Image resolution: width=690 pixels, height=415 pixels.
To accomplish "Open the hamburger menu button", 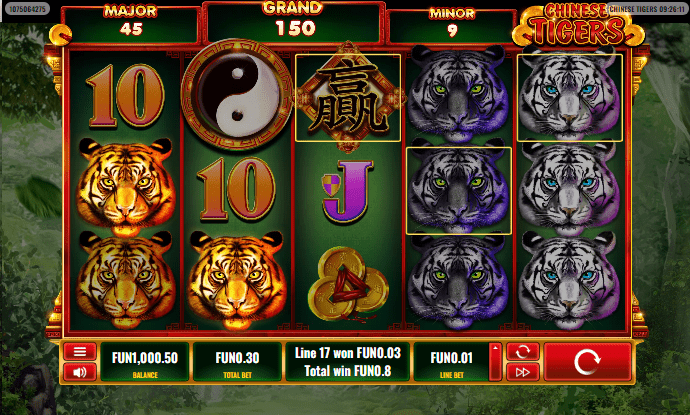I will (80, 352).
